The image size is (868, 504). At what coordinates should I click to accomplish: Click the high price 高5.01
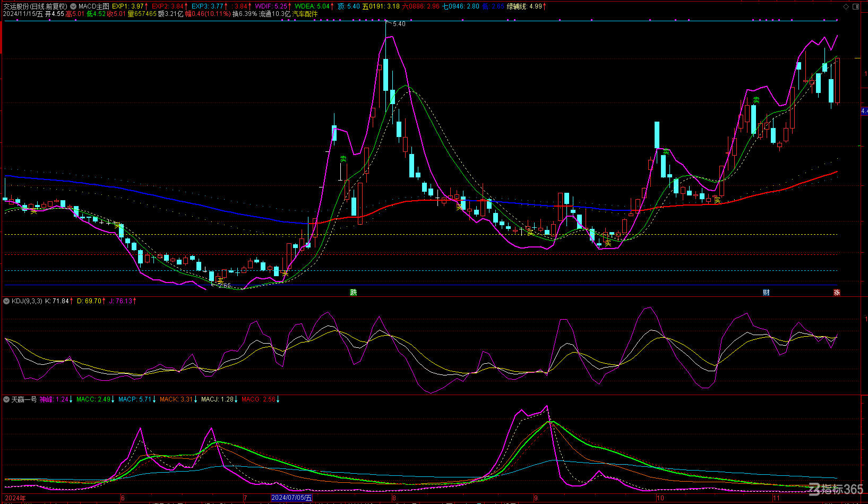[75, 14]
